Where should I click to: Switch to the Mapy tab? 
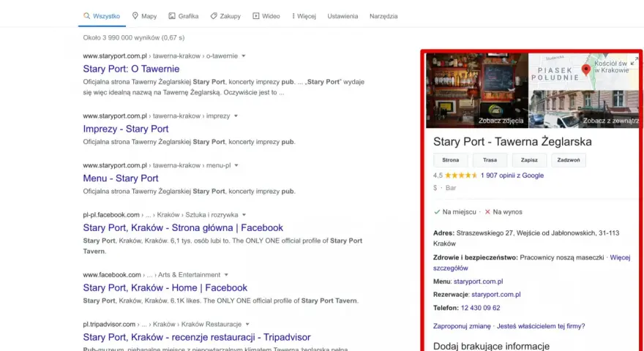tap(144, 16)
